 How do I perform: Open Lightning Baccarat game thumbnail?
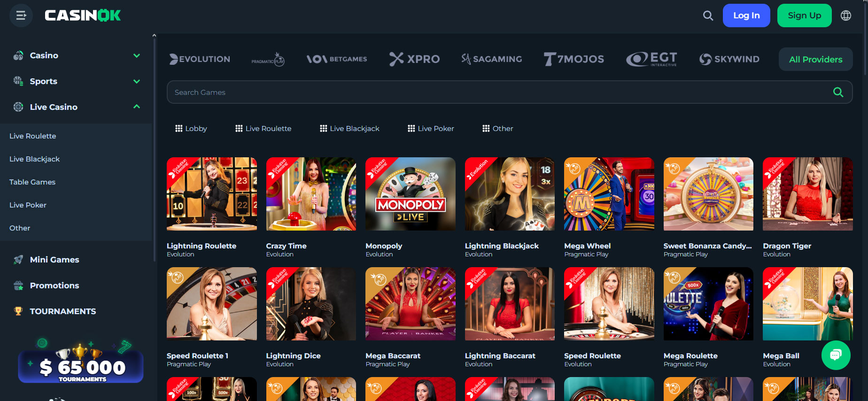coord(510,304)
